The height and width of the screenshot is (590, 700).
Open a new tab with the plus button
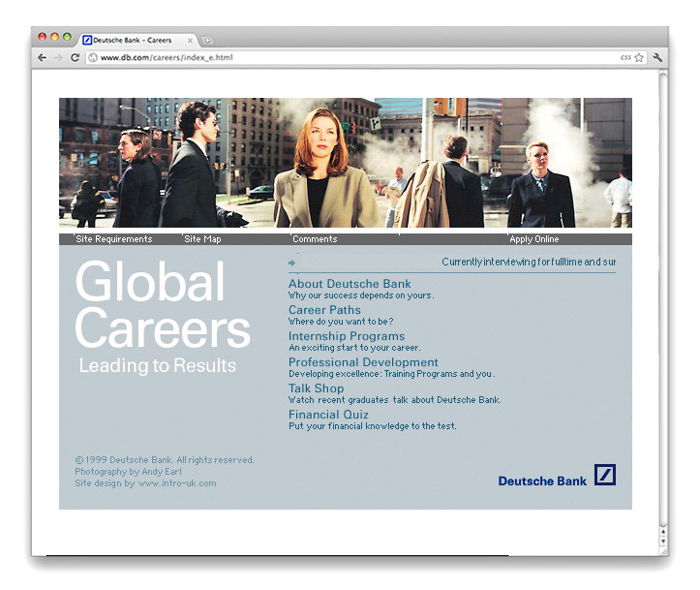click(x=207, y=41)
